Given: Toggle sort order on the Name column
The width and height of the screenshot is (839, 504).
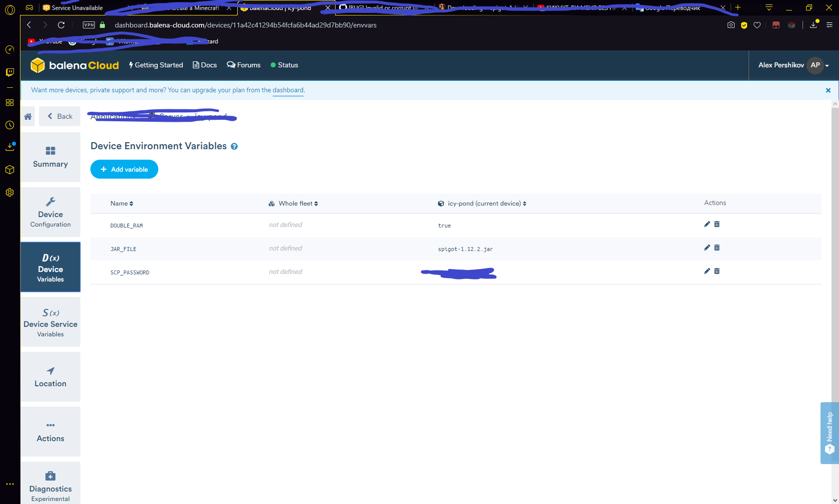Looking at the screenshot, I should 131,203.
